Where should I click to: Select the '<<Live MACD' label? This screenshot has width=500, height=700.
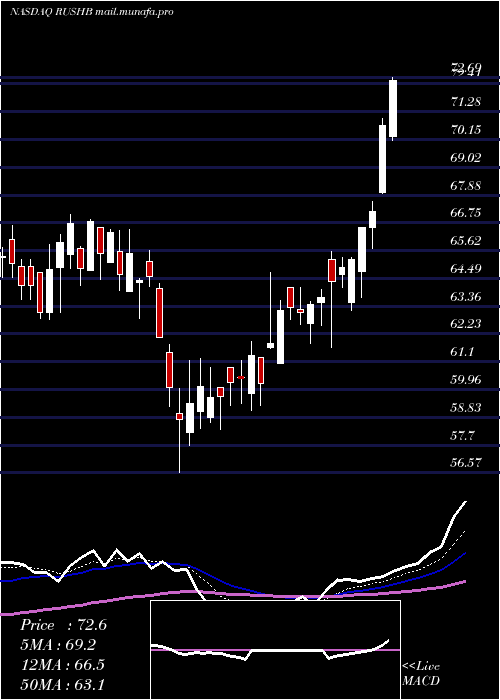[x=421, y=674]
